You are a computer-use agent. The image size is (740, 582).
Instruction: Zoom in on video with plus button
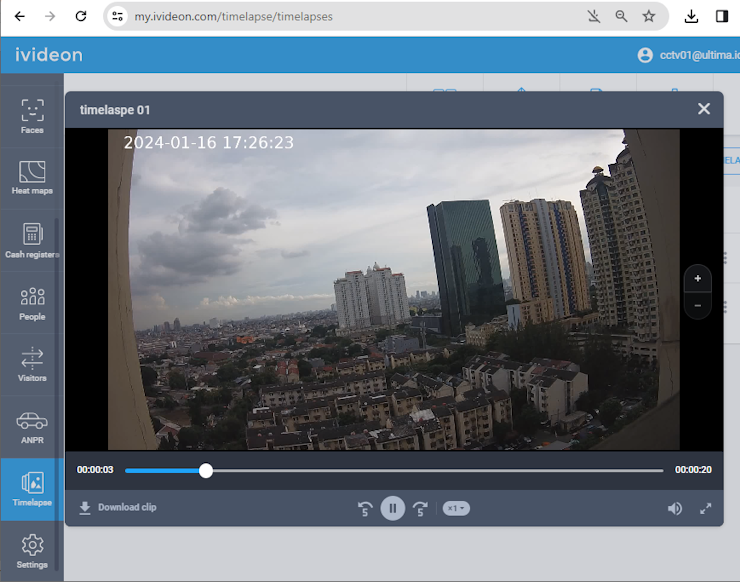(x=698, y=278)
